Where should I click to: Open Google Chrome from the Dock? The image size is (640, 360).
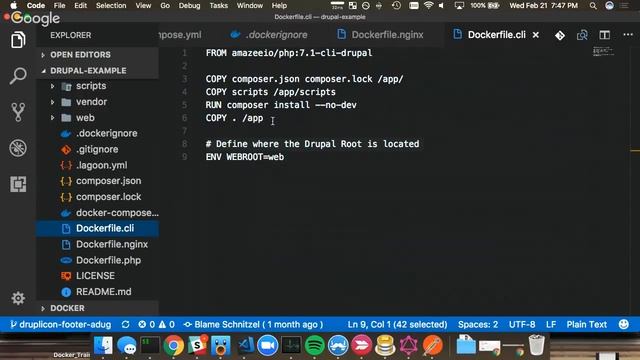173,346
